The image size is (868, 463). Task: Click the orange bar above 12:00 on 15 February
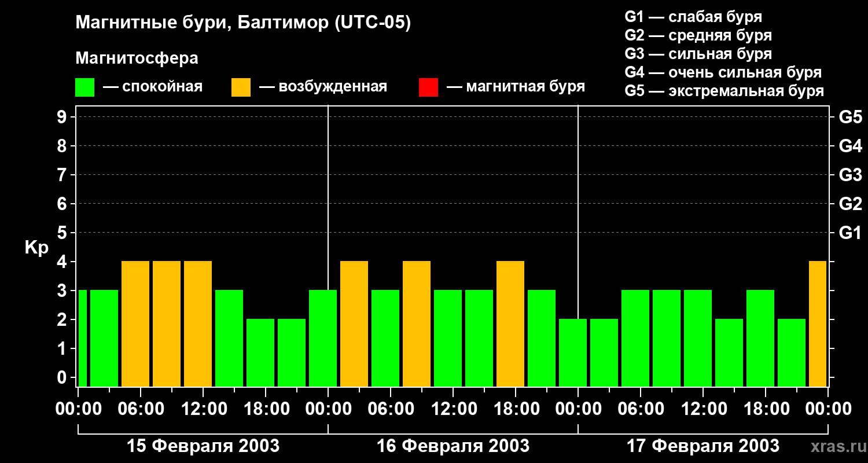(x=198, y=324)
